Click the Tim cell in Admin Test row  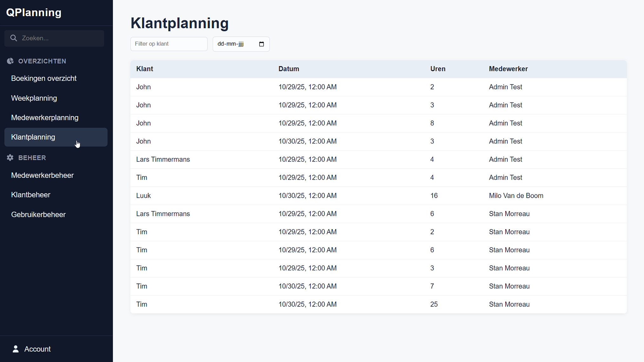pos(142,178)
